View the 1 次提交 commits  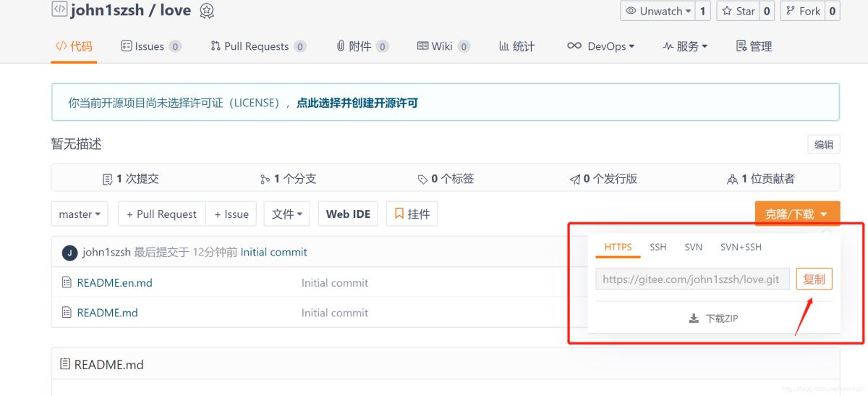tap(131, 178)
